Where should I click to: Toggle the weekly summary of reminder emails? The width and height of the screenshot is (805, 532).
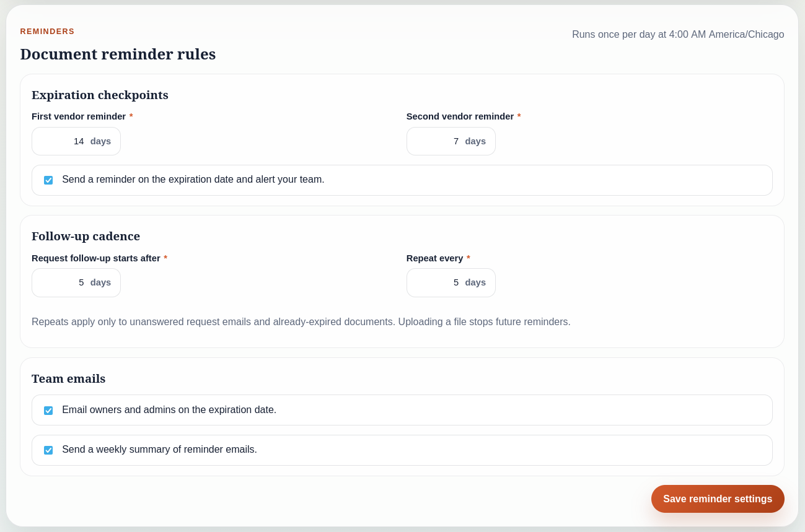tap(48, 450)
